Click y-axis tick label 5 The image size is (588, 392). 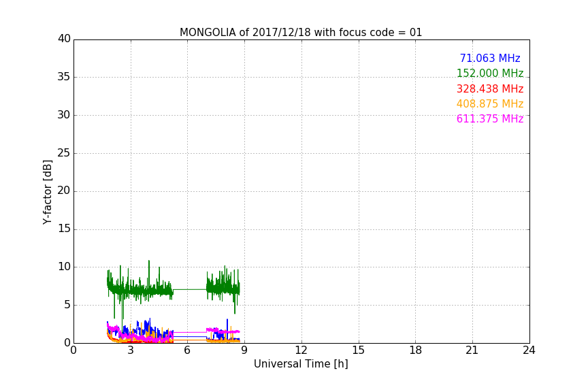click(67, 305)
